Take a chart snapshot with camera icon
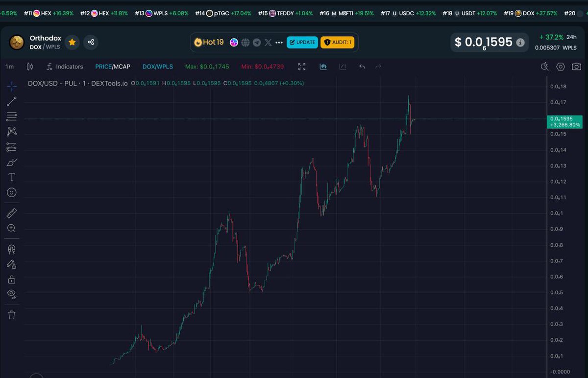The height and width of the screenshot is (378, 588). (x=577, y=67)
